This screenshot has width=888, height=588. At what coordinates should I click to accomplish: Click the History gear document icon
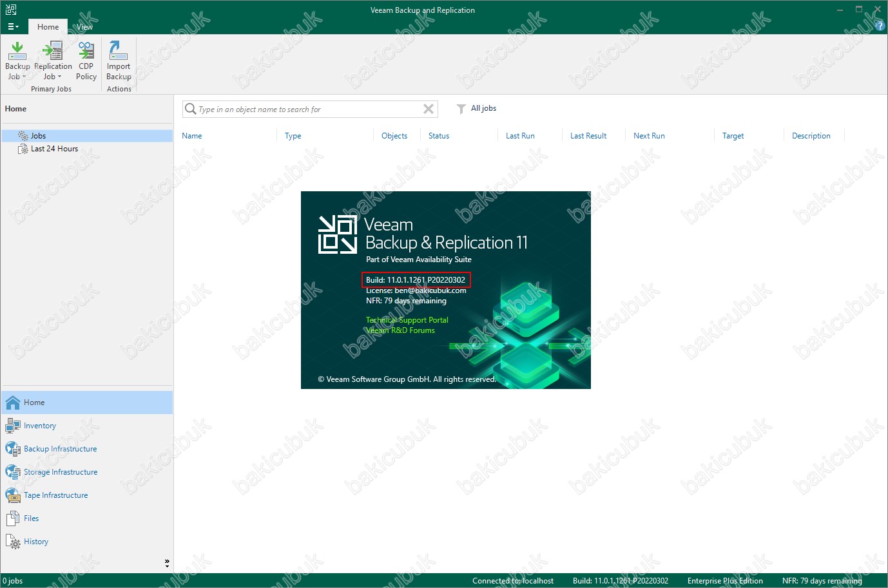tap(13, 542)
